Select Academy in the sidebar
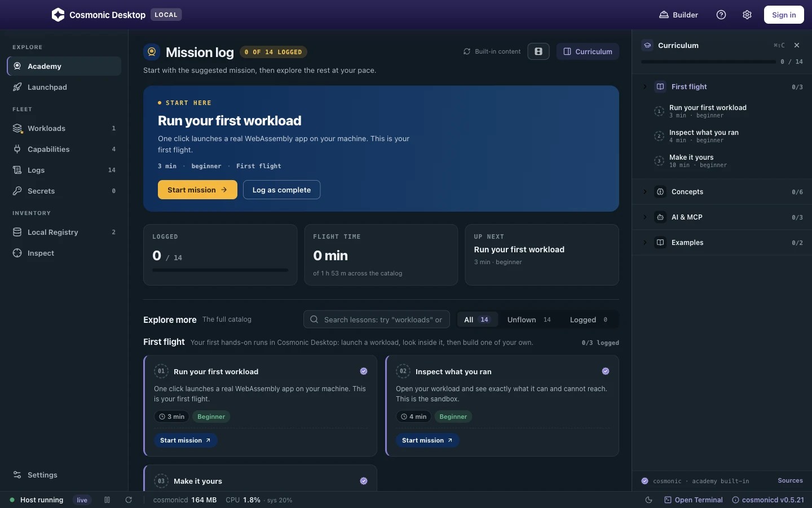Image resolution: width=812 pixels, height=508 pixels. pyautogui.click(x=64, y=66)
